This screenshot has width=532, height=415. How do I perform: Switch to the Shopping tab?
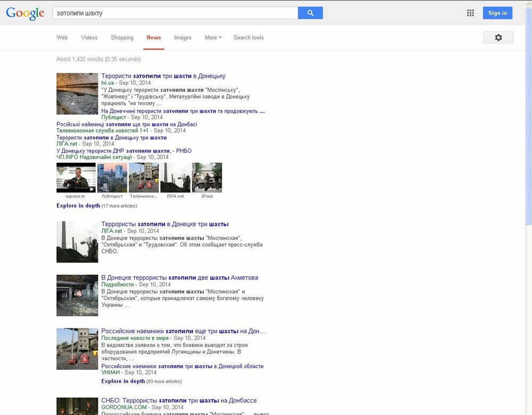(122, 37)
